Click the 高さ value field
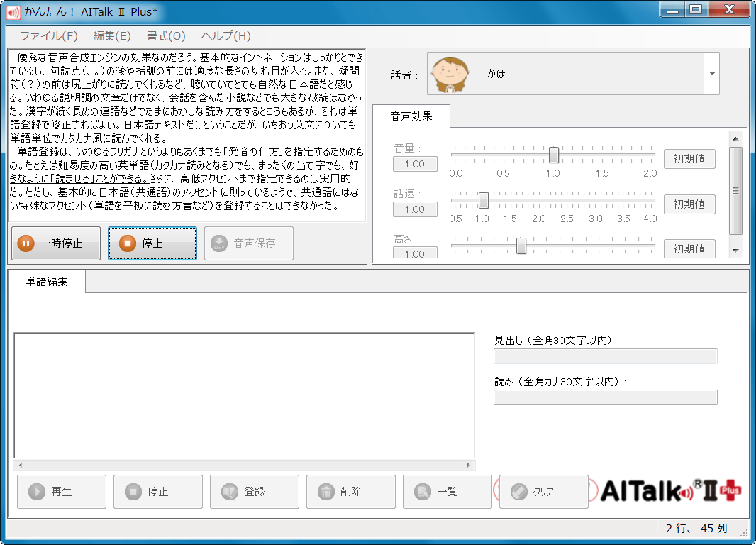This screenshot has height=545, width=756. 415,253
